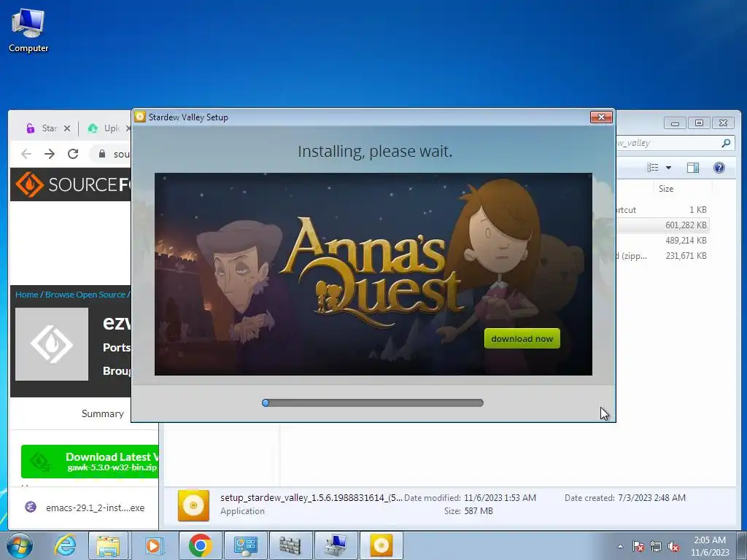
Task: Reload the page in Chrome
Action: click(x=73, y=154)
